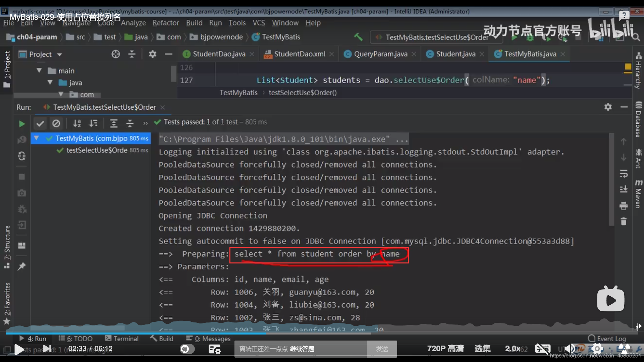Show more toolbar actions chevron
644x362 pixels.
pyautogui.click(x=145, y=124)
